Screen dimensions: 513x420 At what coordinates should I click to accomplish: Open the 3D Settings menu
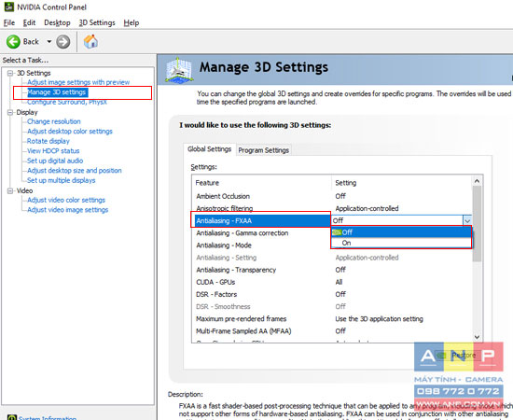coord(97,22)
